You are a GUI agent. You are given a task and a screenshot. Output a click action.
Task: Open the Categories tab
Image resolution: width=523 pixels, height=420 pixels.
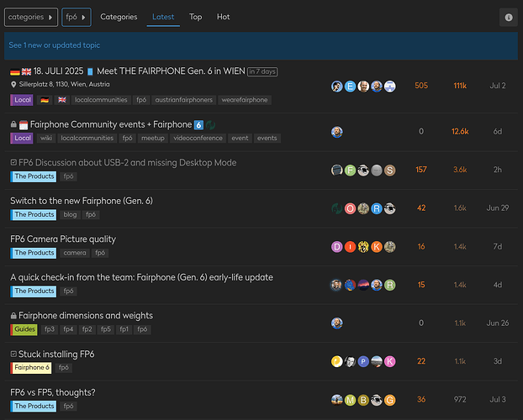(119, 17)
